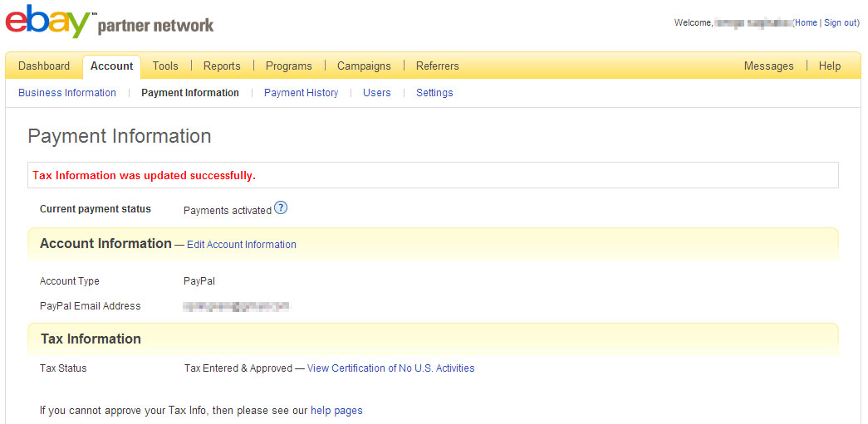
Task: Click Edit Account Information link
Action: pyautogui.click(x=242, y=244)
